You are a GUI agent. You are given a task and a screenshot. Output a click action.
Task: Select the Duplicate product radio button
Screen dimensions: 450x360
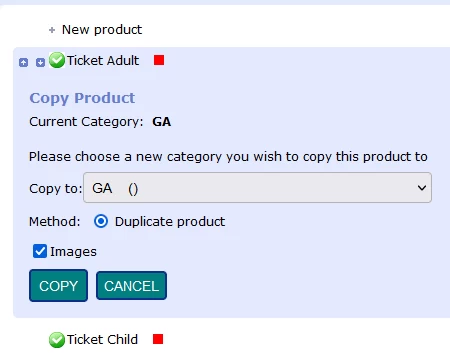point(101,221)
